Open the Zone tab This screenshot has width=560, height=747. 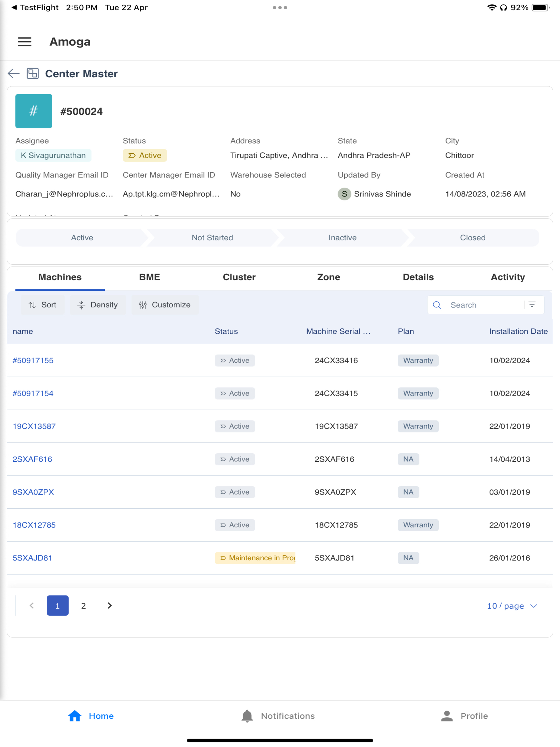click(x=329, y=277)
